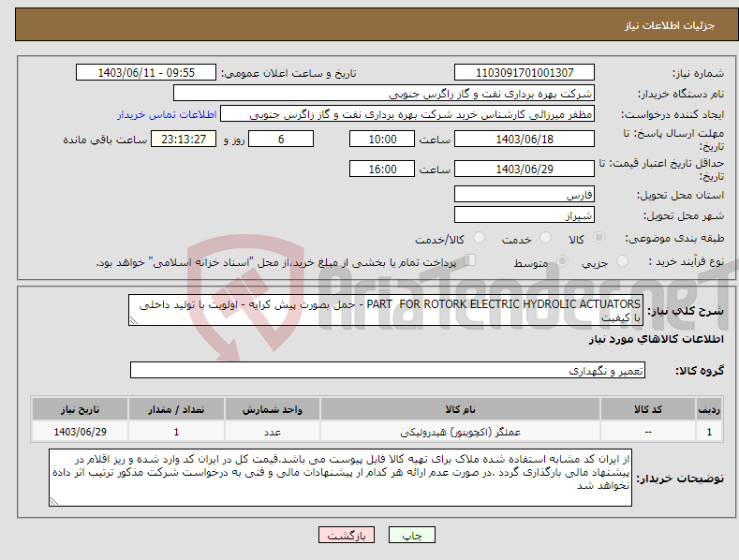Image resolution: width=739 pixels, height=560 pixels.
Task: Click the request creator name field
Action: point(407,114)
